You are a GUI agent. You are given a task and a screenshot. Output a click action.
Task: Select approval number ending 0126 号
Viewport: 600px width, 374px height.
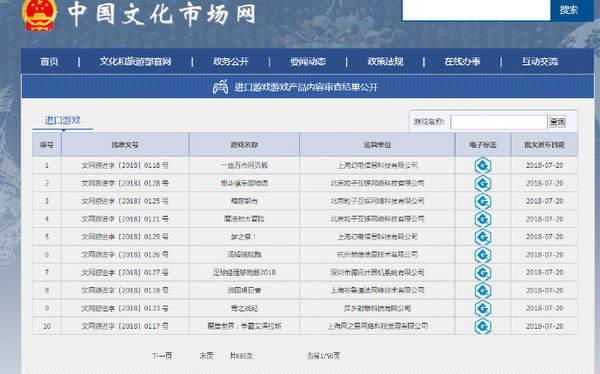coord(125,255)
